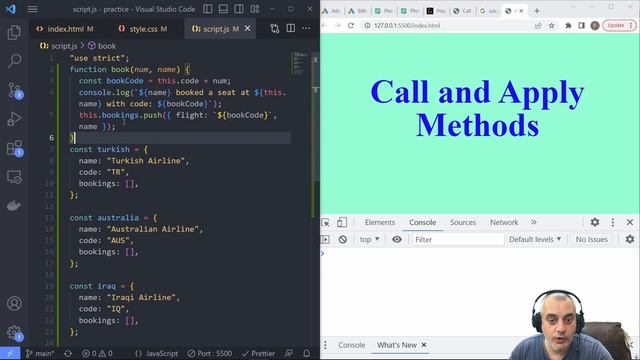The width and height of the screenshot is (640, 360).
Task: Synchronize changes from the status bar
Action: click(x=68, y=353)
